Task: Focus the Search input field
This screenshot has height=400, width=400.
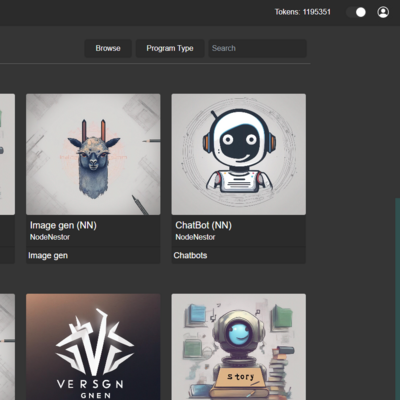Action: (258, 48)
